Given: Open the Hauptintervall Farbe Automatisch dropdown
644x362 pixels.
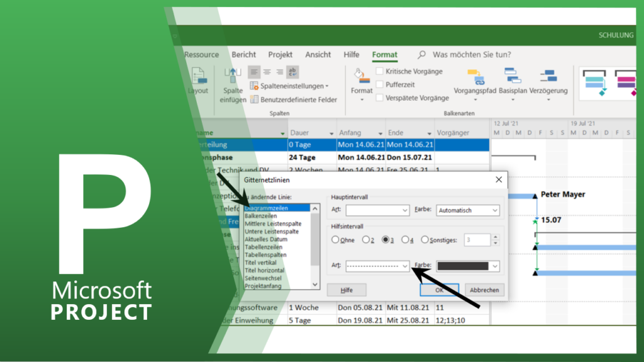Looking at the screenshot, I should point(468,210).
